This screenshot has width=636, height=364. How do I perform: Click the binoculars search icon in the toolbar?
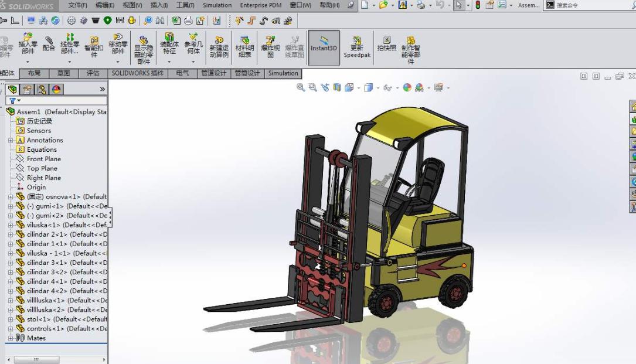(160, 21)
